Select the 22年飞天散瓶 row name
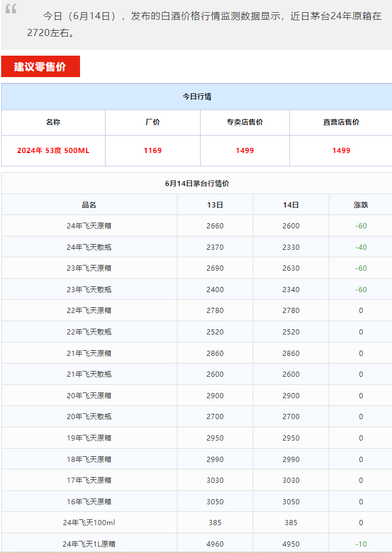 coord(89,332)
